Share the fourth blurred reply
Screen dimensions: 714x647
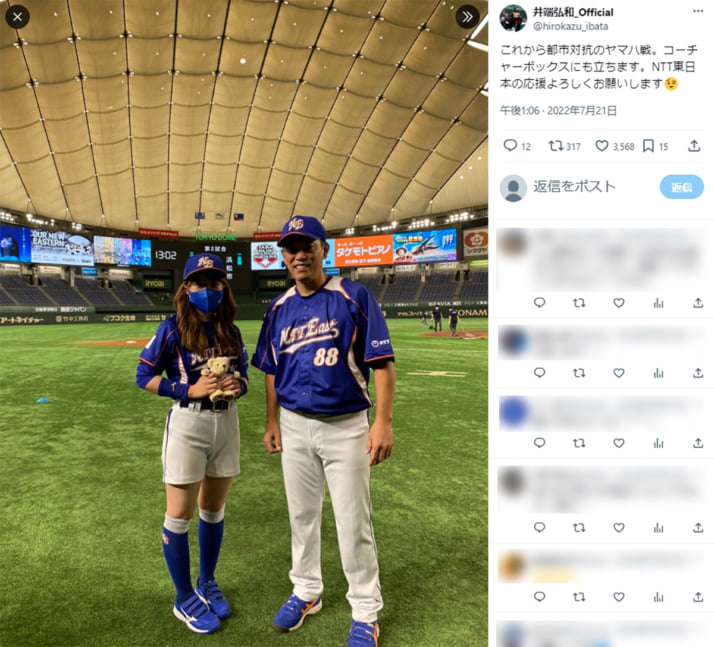pos(698,527)
